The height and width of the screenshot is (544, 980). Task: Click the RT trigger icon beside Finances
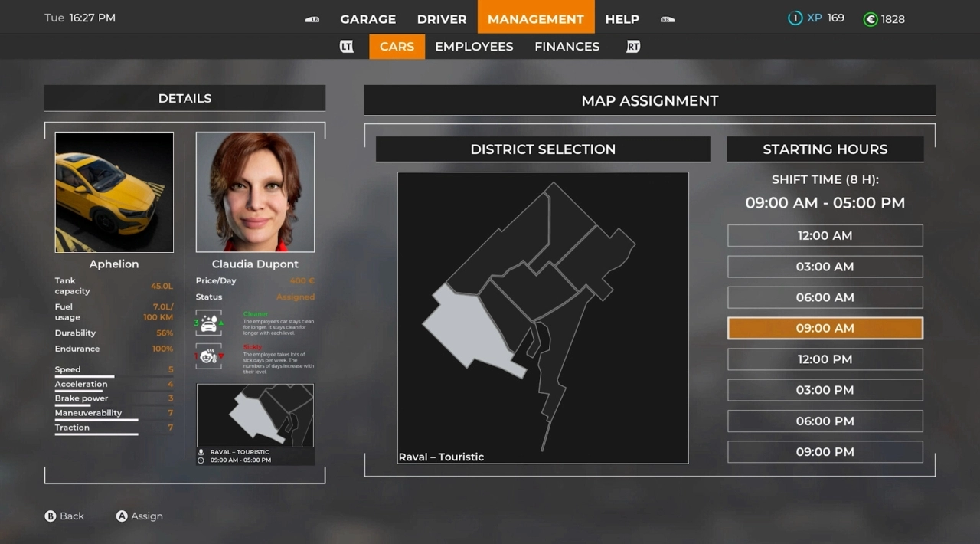pos(633,47)
